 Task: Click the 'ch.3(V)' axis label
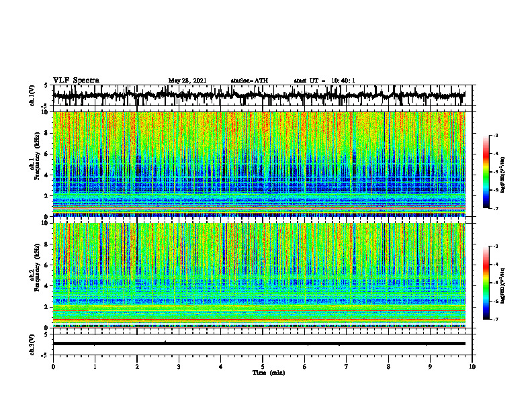tap(32, 345)
